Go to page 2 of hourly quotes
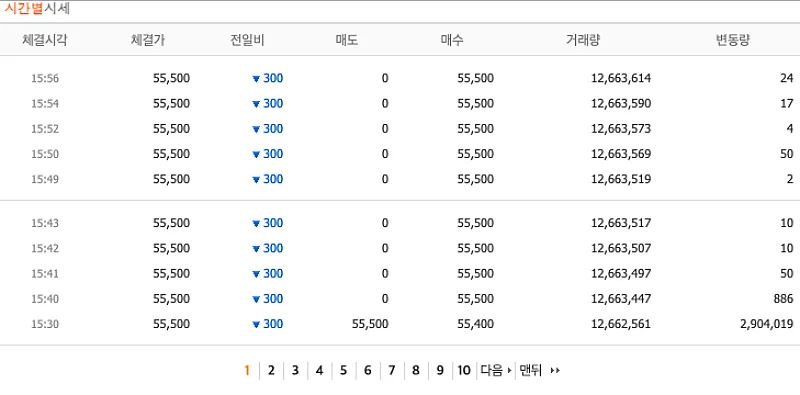Screen dimensions: 800x395 [271, 371]
